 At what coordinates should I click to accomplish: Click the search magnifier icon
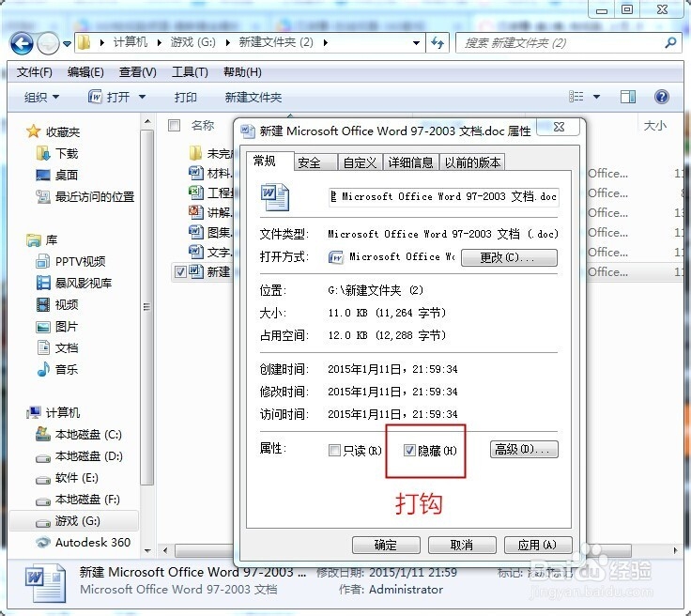[670, 43]
